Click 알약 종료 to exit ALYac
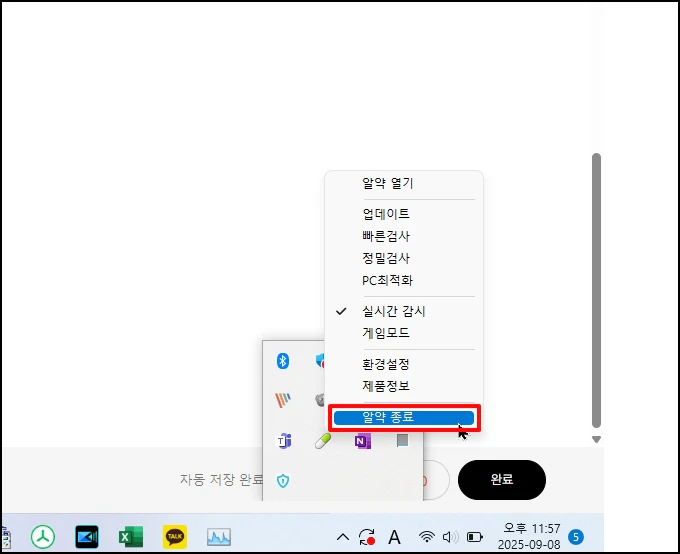The image size is (680, 554). 404,417
